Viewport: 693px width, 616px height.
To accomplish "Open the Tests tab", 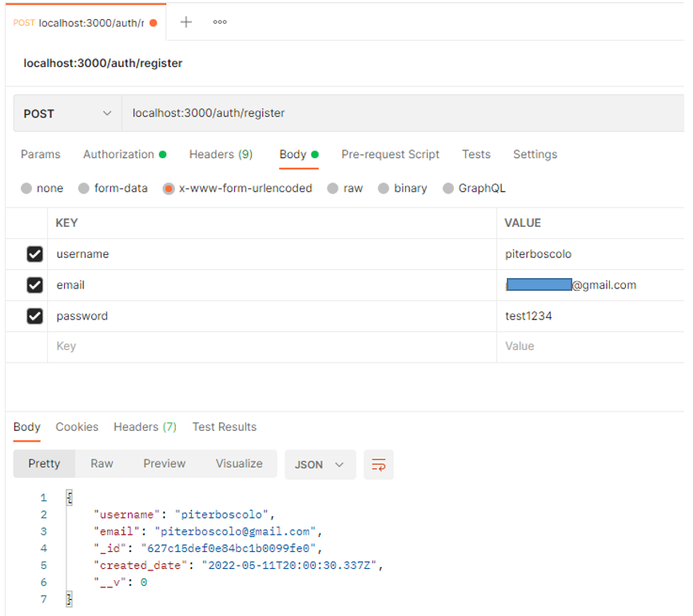I will pyautogui.click(x=476, y=154).
